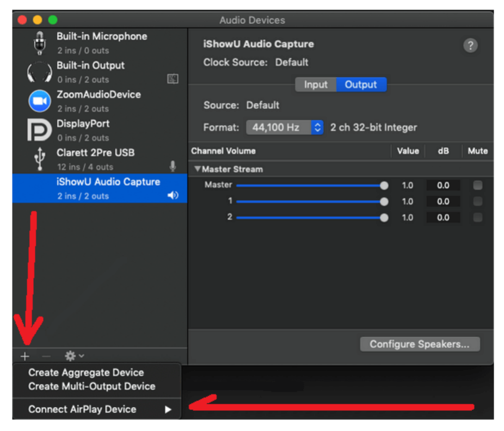Click the DisplayPort logo icon

(x=40, y=130)
